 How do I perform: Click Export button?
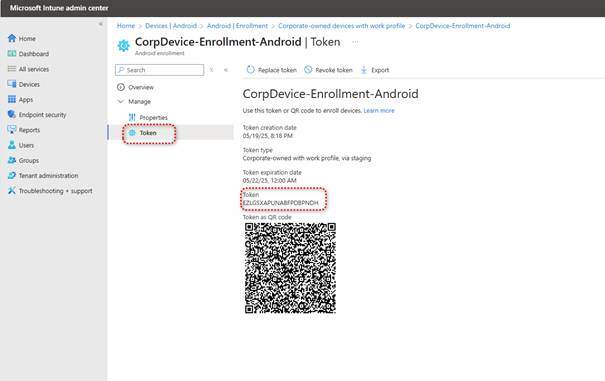[x=375, y=70]
